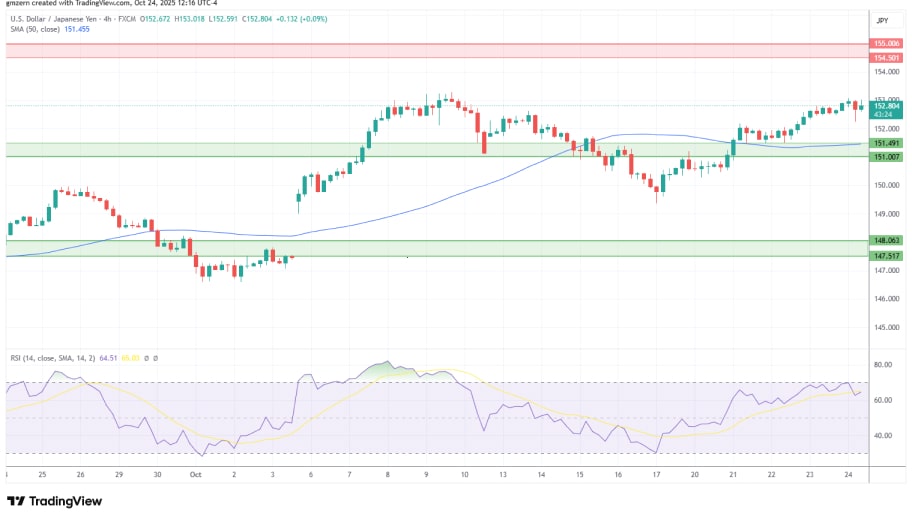Select the SMA (50, close) indicator legend

click(x=34, y=30)
